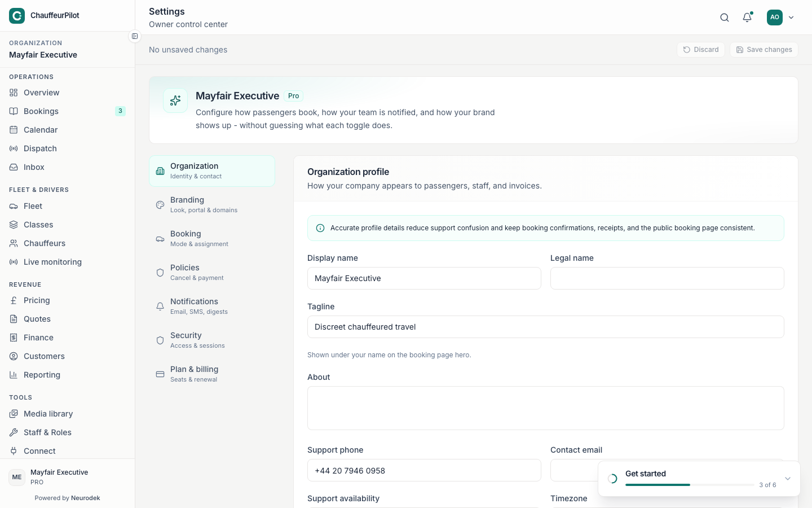This screenshot has width=812, height=508.
Task: Click the Get started progress spinner icon
Action: pos(612,479)
